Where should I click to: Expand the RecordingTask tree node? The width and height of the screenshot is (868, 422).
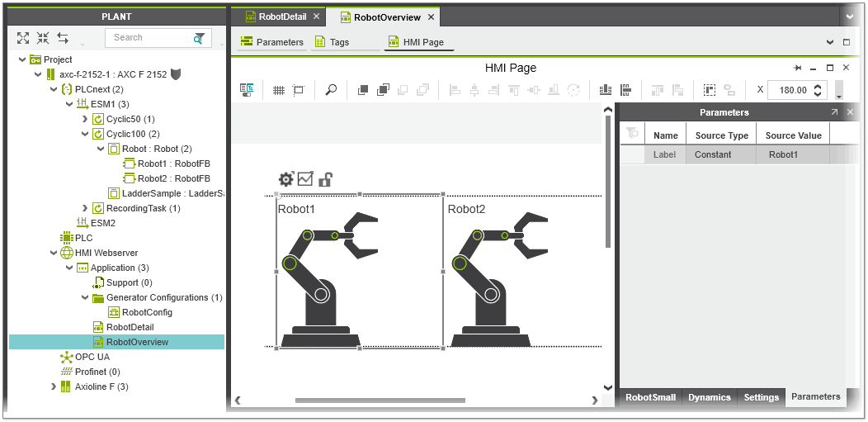click(85, 208)
